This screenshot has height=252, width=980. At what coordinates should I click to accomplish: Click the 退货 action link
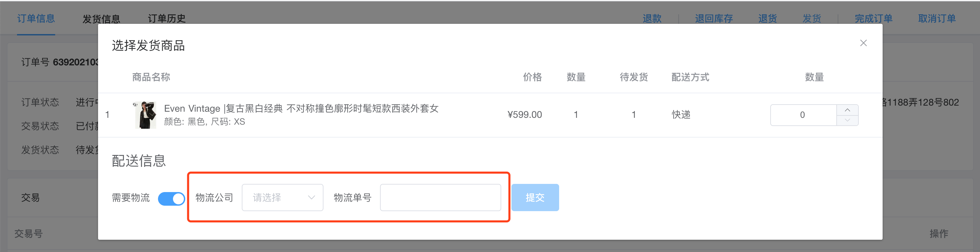click(767, 18)
